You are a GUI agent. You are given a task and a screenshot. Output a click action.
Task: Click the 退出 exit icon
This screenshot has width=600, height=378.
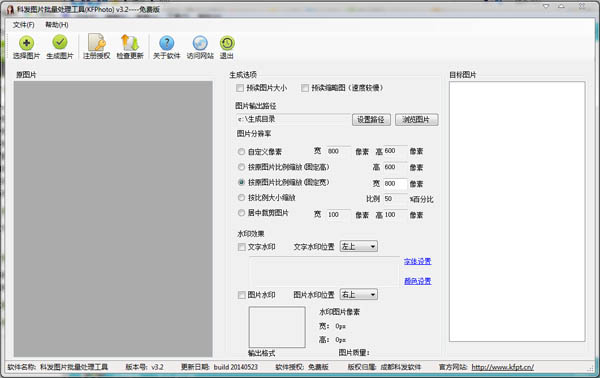[x=227, y=43]
